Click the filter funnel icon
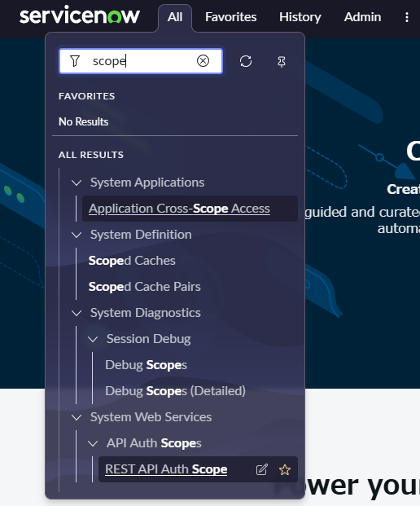The image size is (420, 506). (x=75, y=60)
